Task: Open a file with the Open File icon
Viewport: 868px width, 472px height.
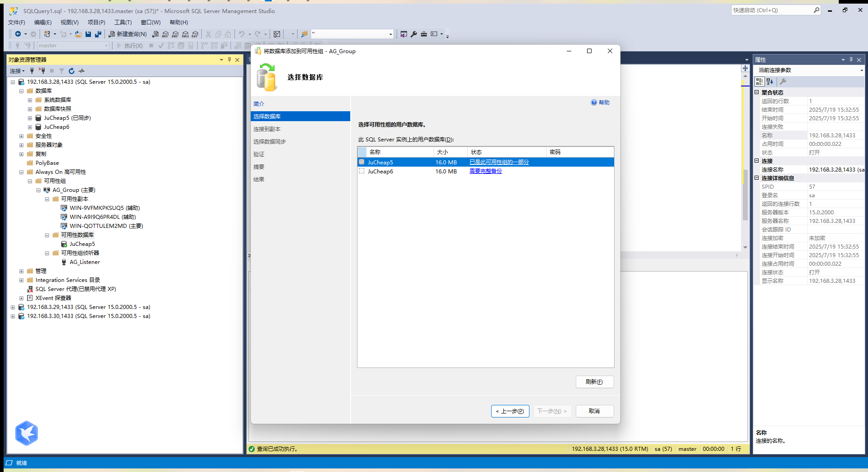Action: coord(78,34)
